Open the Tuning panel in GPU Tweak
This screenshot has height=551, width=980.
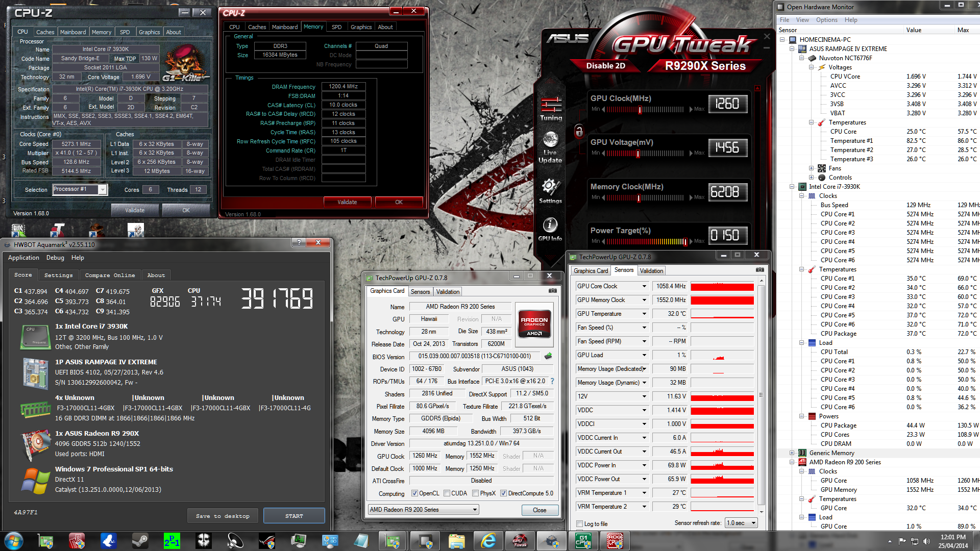(x=551, y=109)
